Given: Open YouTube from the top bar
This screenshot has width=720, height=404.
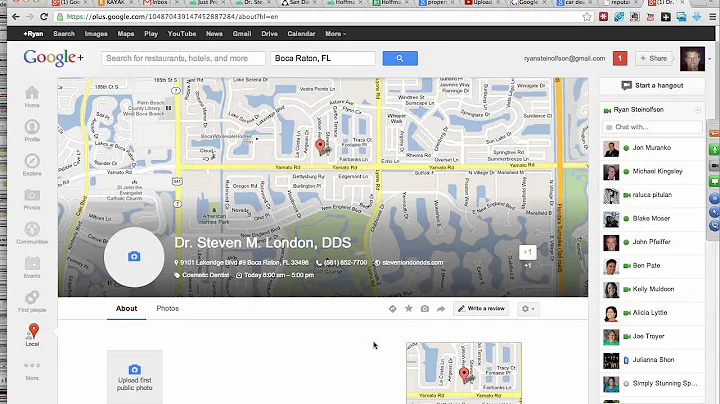Looking at the screenshot, I should coord(182,34).
